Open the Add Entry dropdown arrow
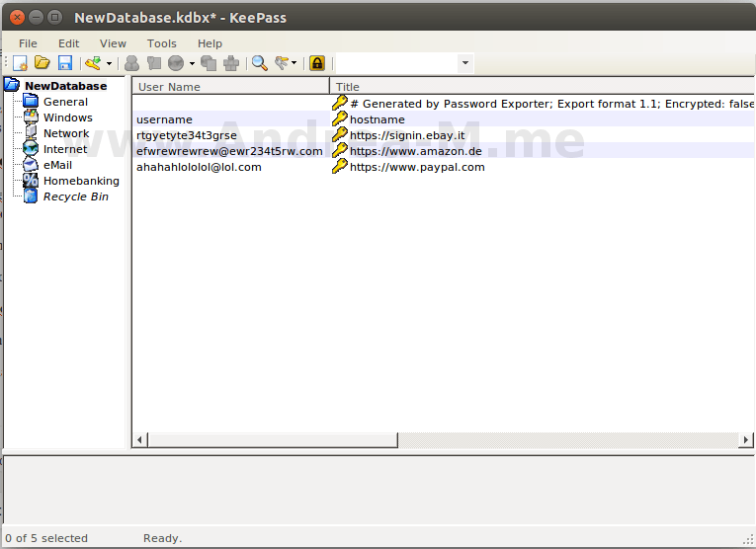The width and height of the screenshot is (756, 549). point(109,63)
